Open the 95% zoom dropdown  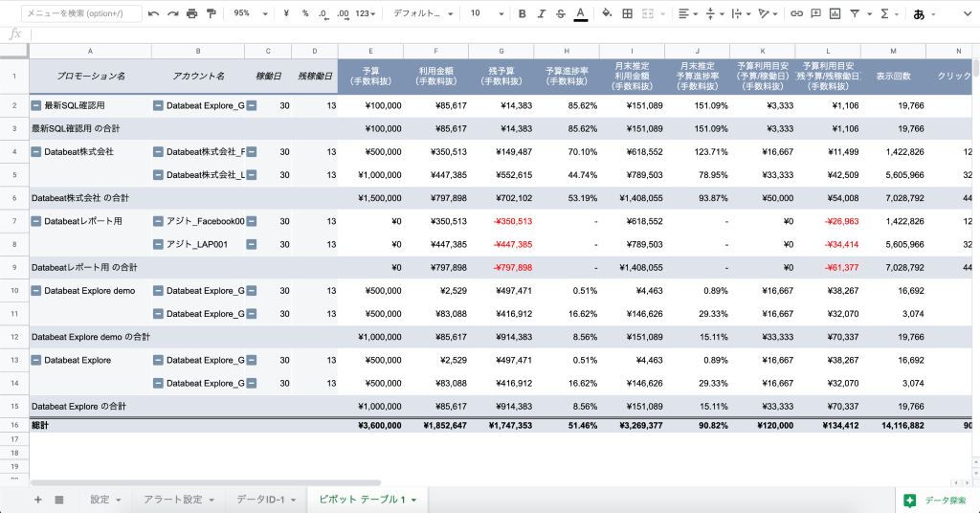click(x=250, y=13)
